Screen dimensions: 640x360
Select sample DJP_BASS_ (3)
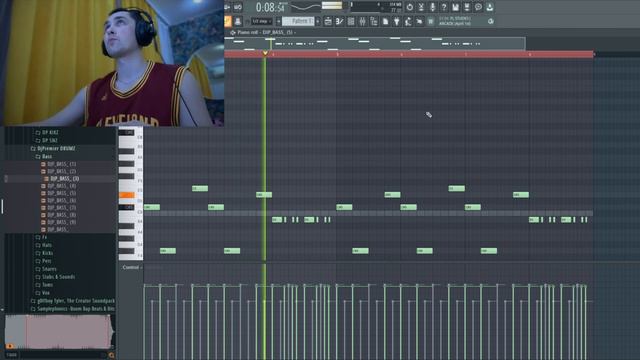tap(61, 179)
